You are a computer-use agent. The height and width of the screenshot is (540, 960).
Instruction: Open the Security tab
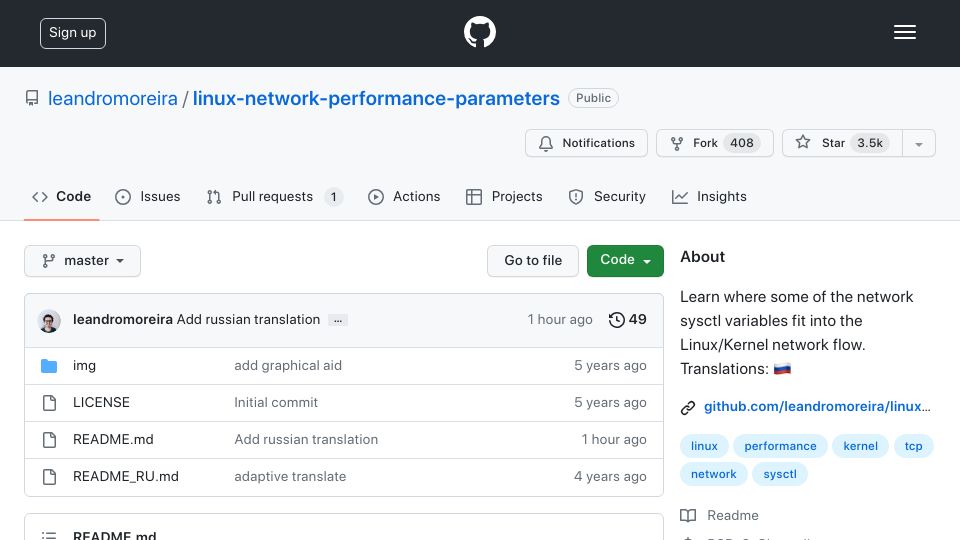point(607,197)
